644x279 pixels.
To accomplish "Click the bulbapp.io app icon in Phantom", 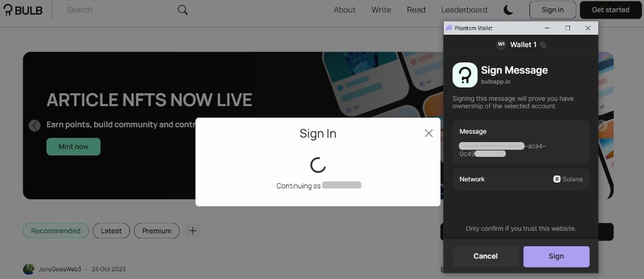I will tap(464, 75).
